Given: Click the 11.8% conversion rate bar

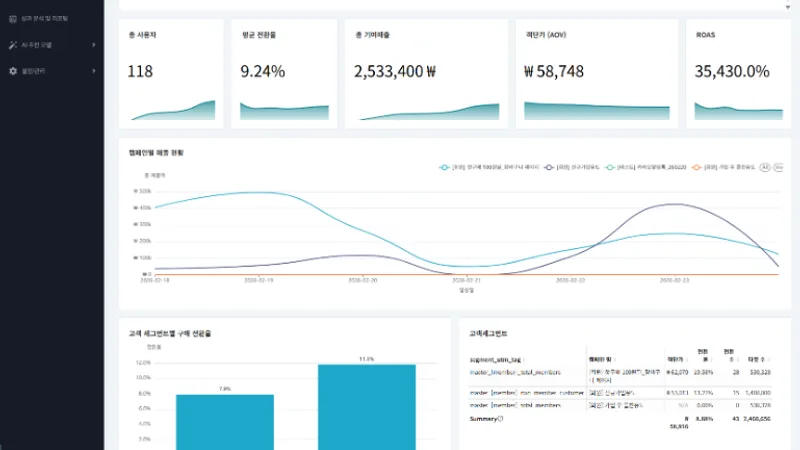Looking at the screenshot, I should point(366,407).
